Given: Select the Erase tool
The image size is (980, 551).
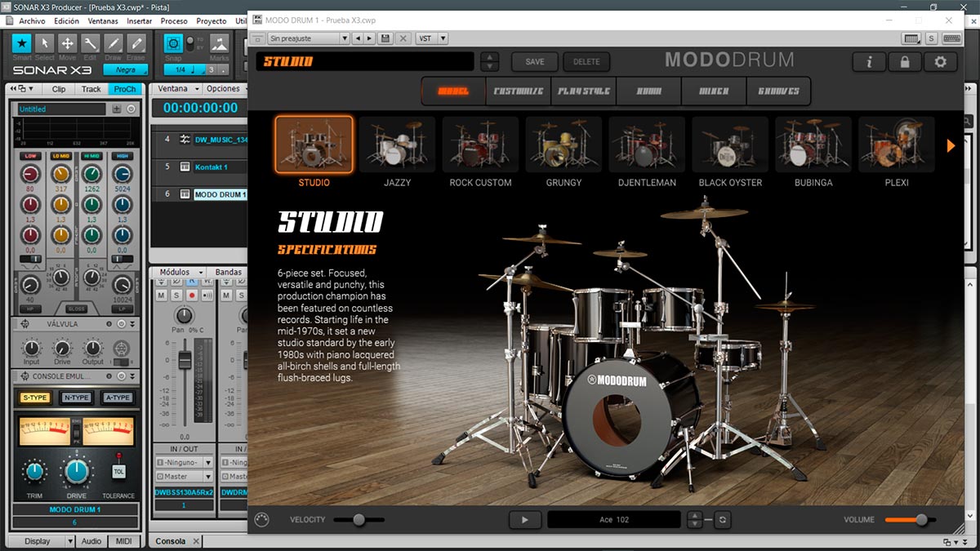Looking at the screenshot, I should [136, 42].
